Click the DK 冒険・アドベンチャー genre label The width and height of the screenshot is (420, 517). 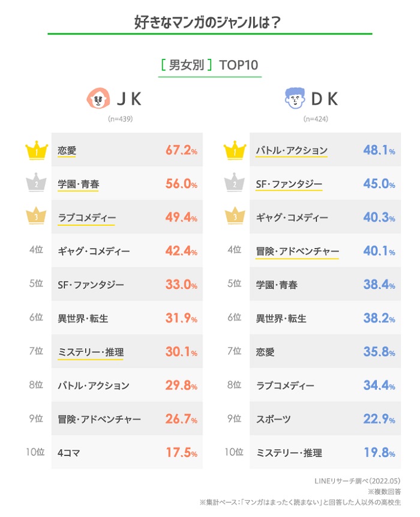pyautogui.click(x=297, y=251)
